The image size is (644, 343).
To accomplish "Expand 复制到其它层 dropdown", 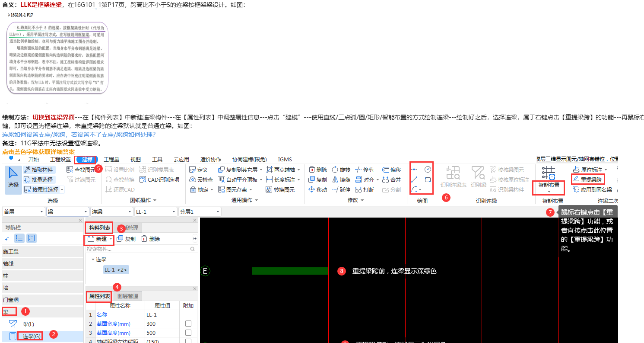I will (x=261, y=170).
